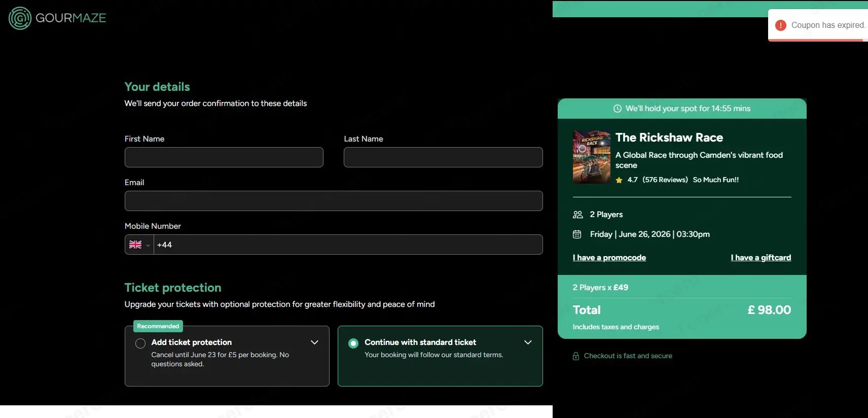The width and height of the screenshot is (868, 418).
Task: Click the Rickshaw Race poster thumbnail
Action: (x=592, y=157)
